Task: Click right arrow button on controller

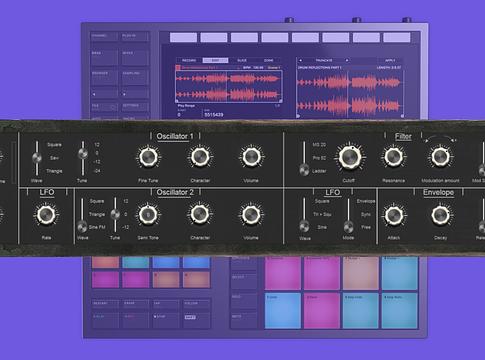Action: [x=135, y=94]
